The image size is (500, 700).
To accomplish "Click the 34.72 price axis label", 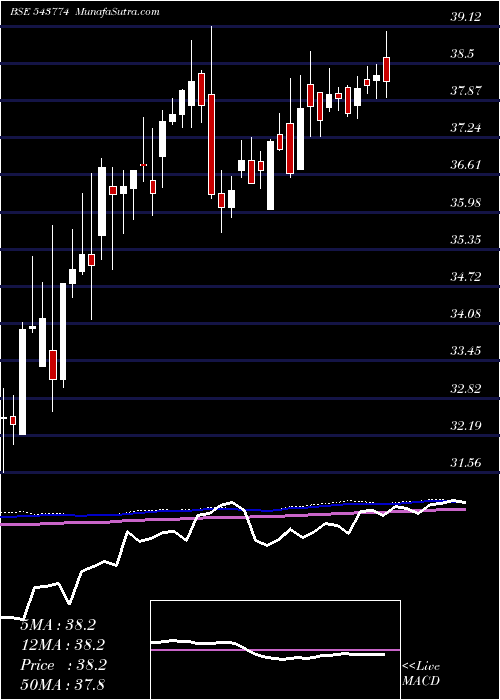I will [467, 277].
